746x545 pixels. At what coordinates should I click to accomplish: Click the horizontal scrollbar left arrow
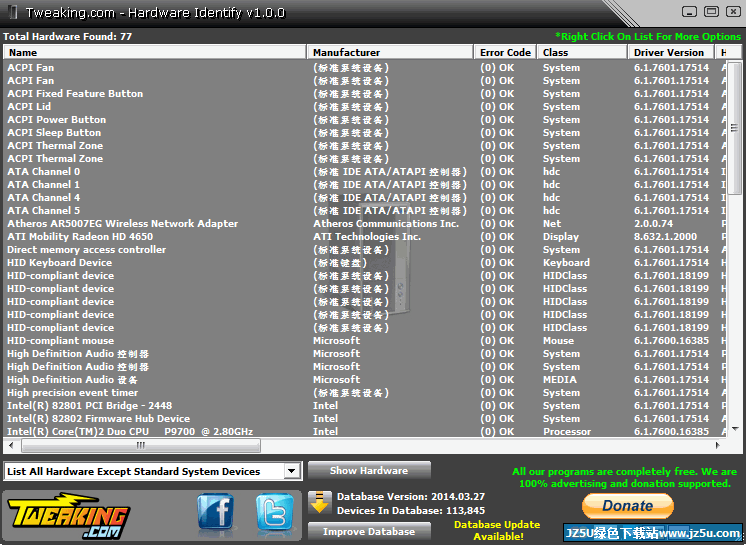click(x=10, y=446)
